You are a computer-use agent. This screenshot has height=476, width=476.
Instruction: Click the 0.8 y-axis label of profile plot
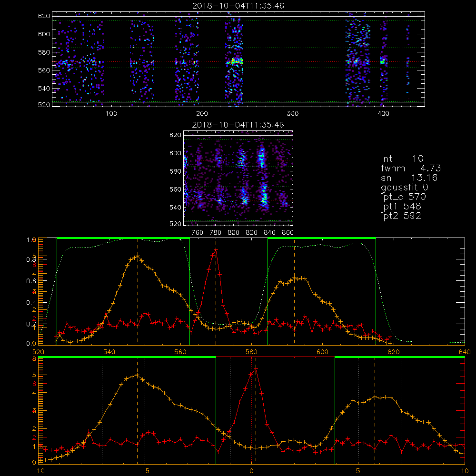point(31,259)
